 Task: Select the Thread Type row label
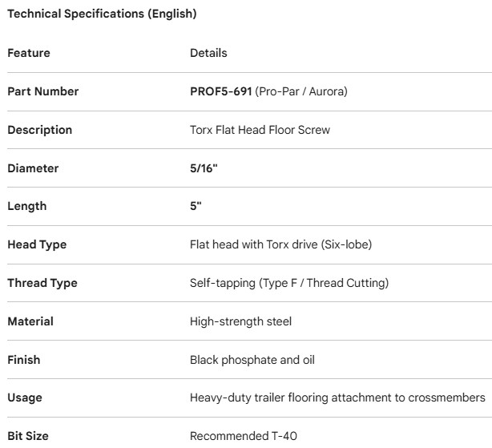pos(42,283)
